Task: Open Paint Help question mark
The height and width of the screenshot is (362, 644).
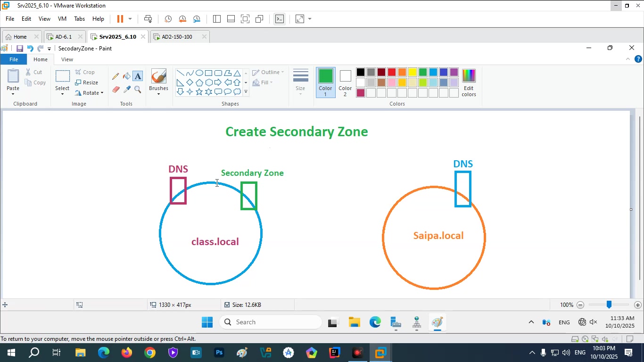Action: point(638,59)
